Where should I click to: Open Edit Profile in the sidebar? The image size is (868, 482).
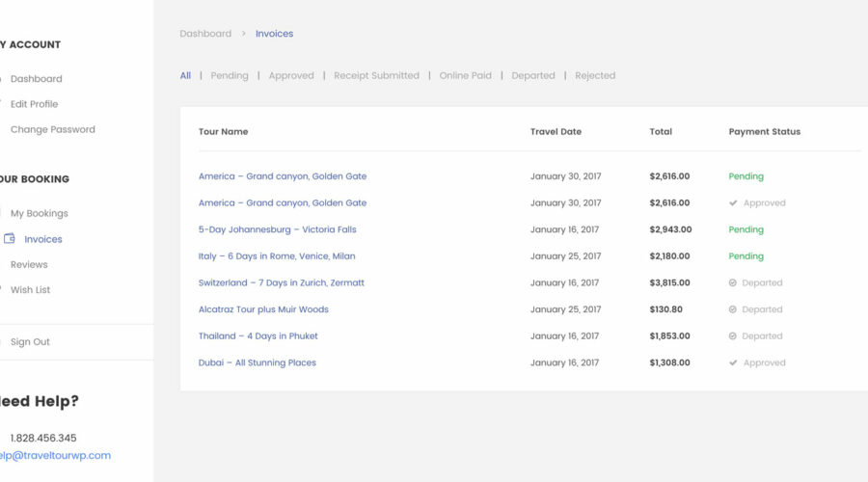point(34,104)
